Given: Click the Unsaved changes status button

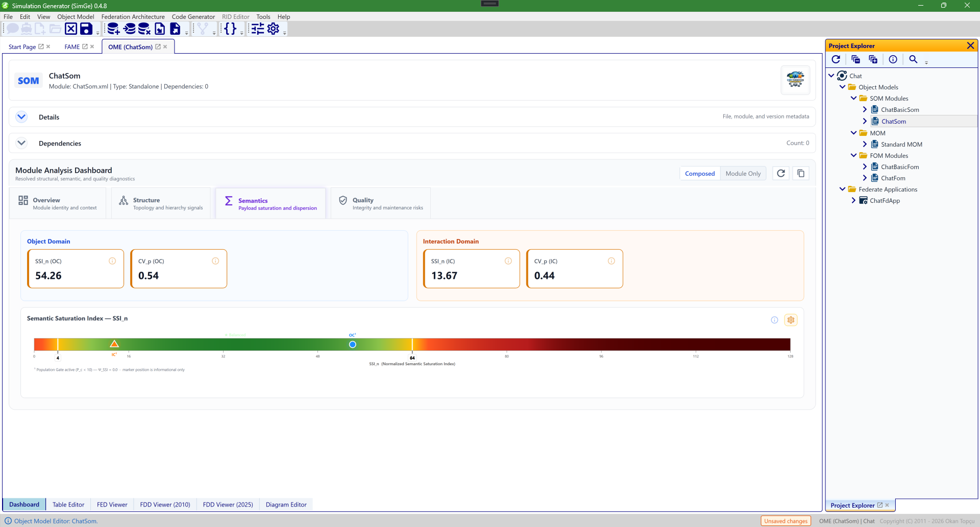Looking at the screenshot, I should (786, 521).
